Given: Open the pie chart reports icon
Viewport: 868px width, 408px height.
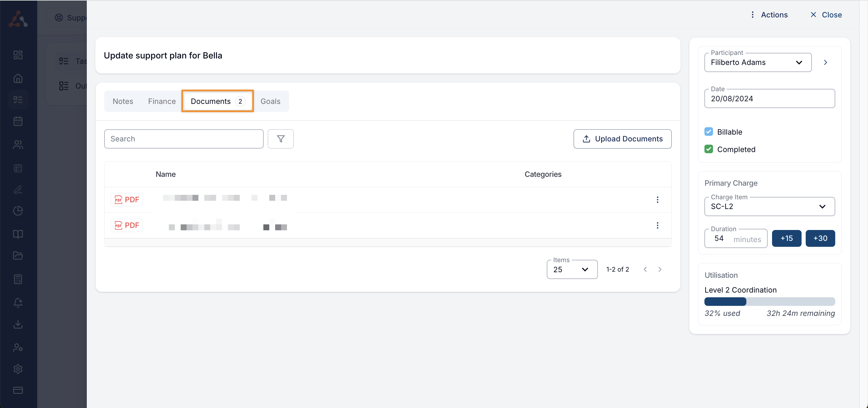Looking at the screenshot, I should coord(18,210).
